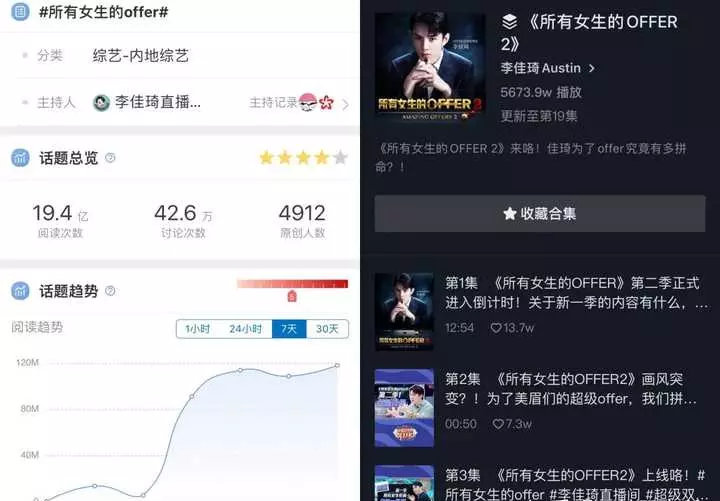Image resolution: width=720 pixels, height=501 pixels.
Task: Open the help icon next to 话题总览
Action: click(110, 158)
